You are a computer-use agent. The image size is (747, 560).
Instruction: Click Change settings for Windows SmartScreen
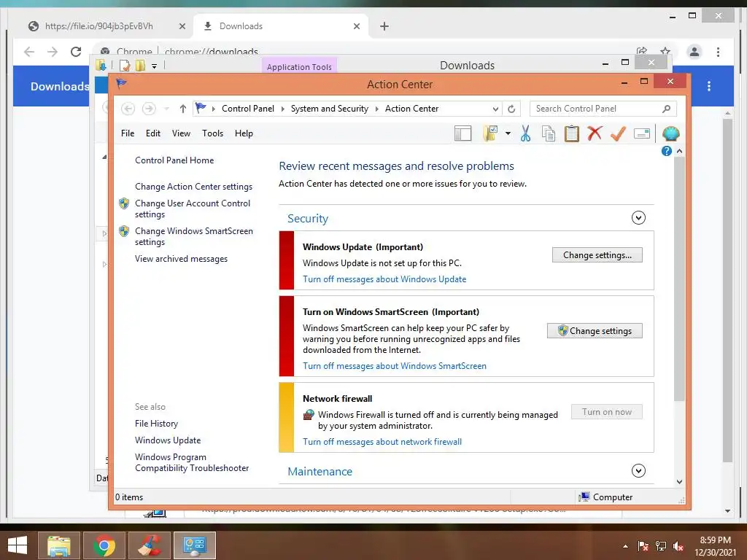(x=595, y=331)
